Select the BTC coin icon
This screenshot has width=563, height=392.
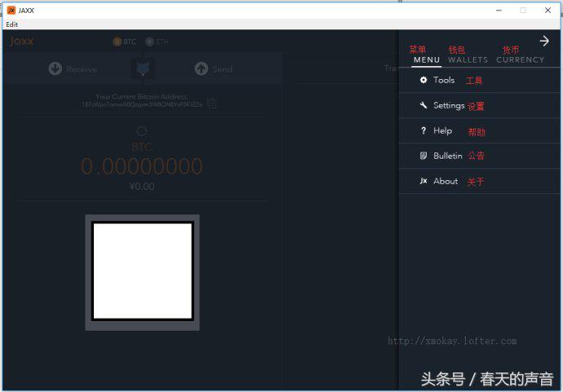point(117,42)
